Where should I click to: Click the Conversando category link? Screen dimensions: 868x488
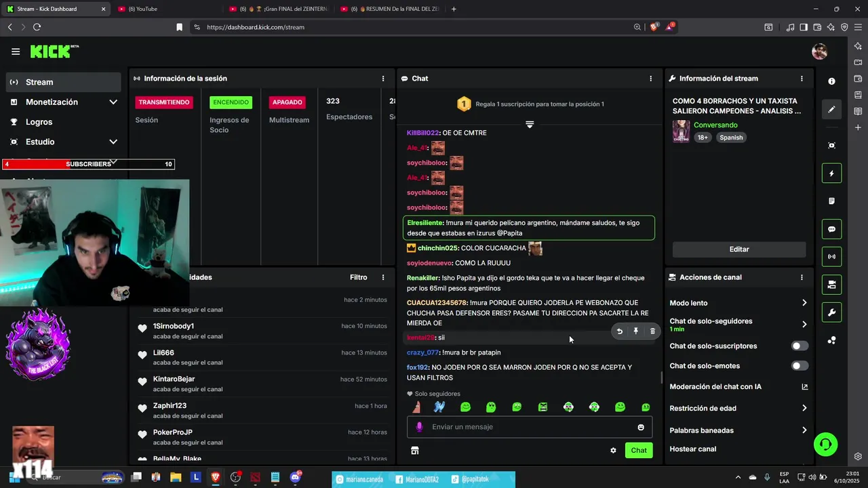click(x=715, y=125)
